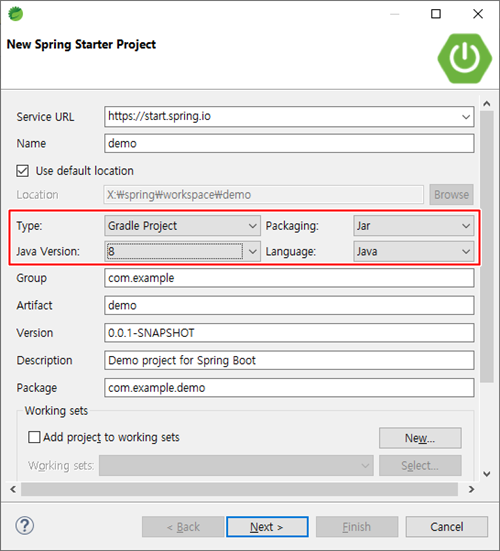Close the dialog with the X button
The width and height of the screenshot is (500, 551).
pos(478,14)
